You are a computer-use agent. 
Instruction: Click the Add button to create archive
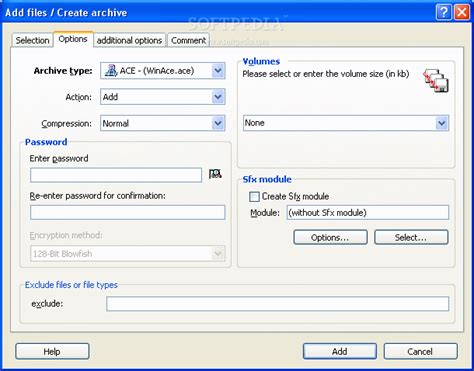coord(340,351)
